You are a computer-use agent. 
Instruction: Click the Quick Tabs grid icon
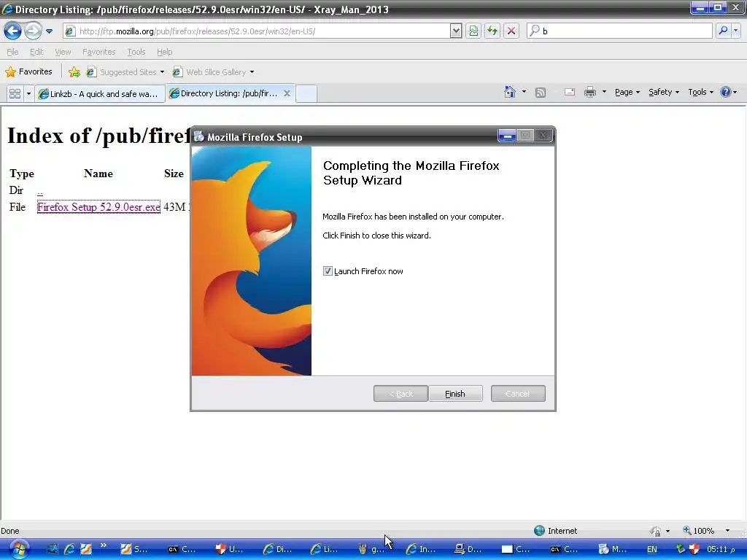[x=15, y=93]
